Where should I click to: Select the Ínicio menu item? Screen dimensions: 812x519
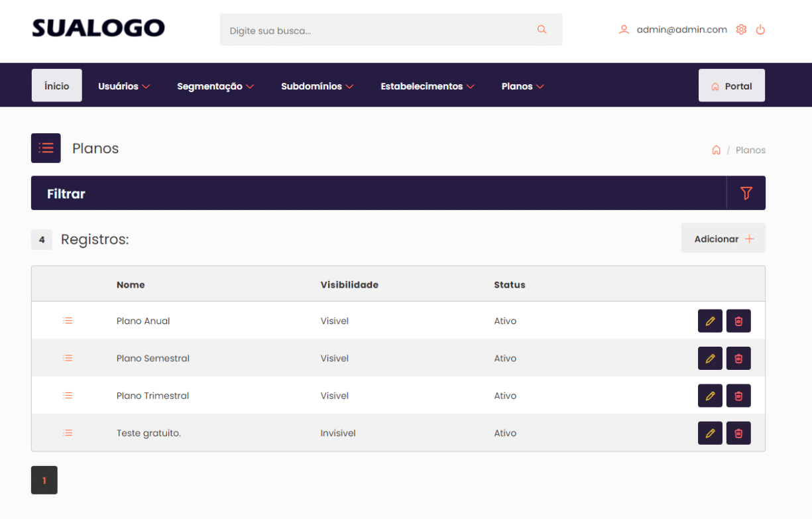tap(56, 85)
